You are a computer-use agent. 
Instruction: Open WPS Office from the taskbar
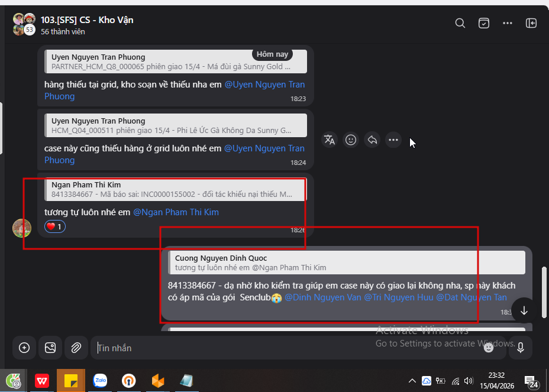pos(42,380)
